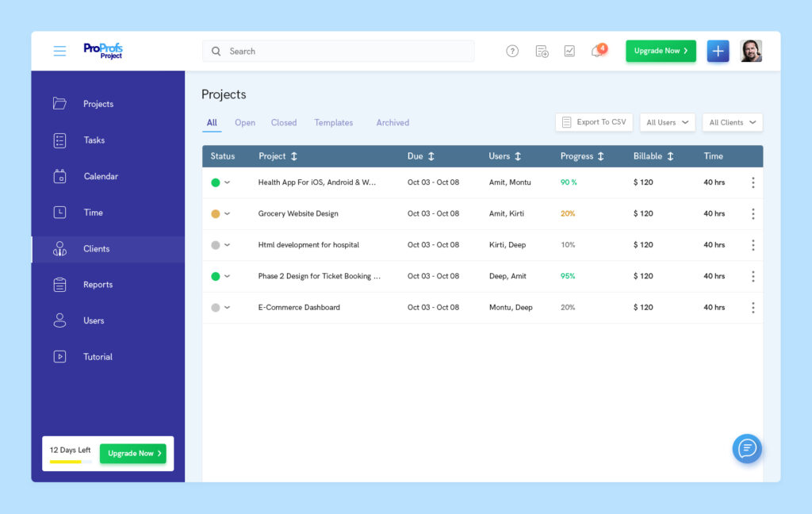This screenshot has width=812, height=514.
Task: Click the Calendar icon in sidebar
Action: click(x=59, y=176)
